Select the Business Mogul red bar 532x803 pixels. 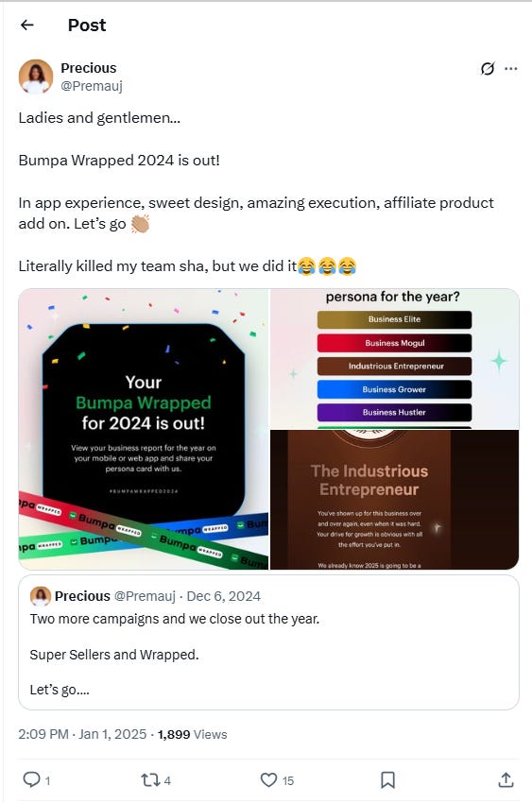(394, 343)
